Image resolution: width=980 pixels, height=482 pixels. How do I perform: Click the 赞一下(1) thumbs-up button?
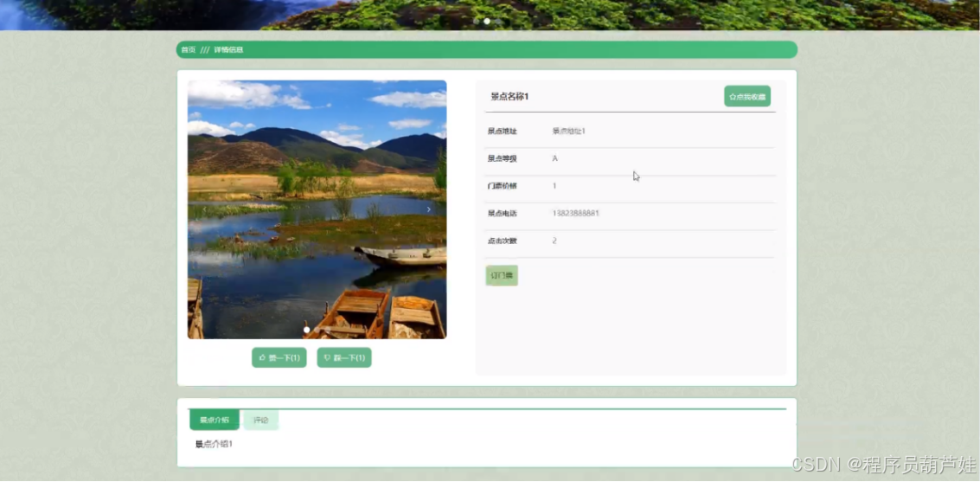click(279, 357)
